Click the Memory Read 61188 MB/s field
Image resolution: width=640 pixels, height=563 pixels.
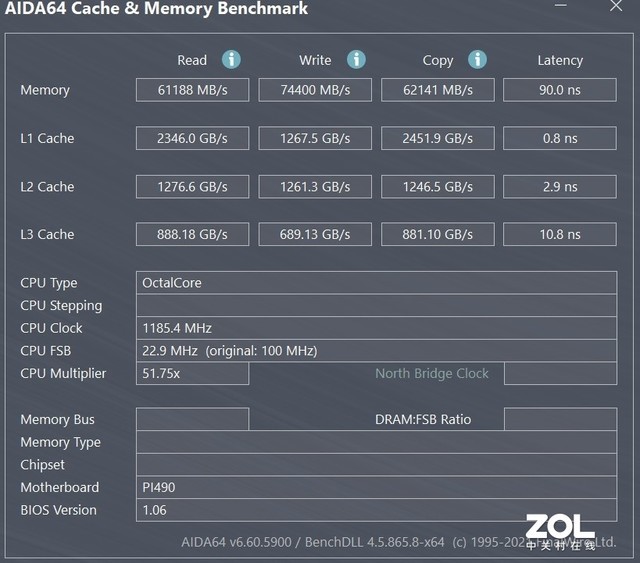click(192, 90)
